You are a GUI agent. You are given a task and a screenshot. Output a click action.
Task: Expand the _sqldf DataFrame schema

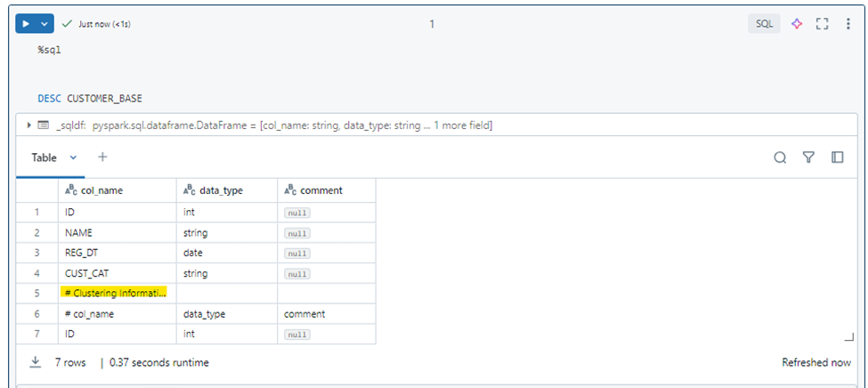coord(29,125)
